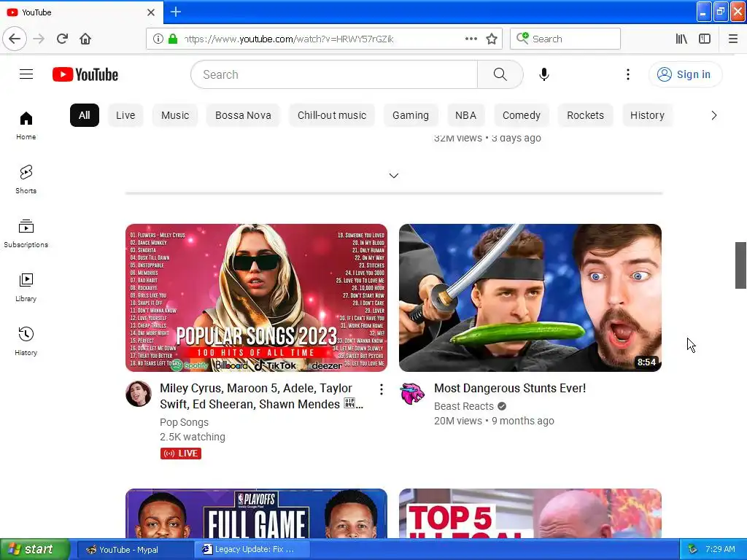
Task: Close the YouTube browser tab
Action: click(x=151, y=12)
